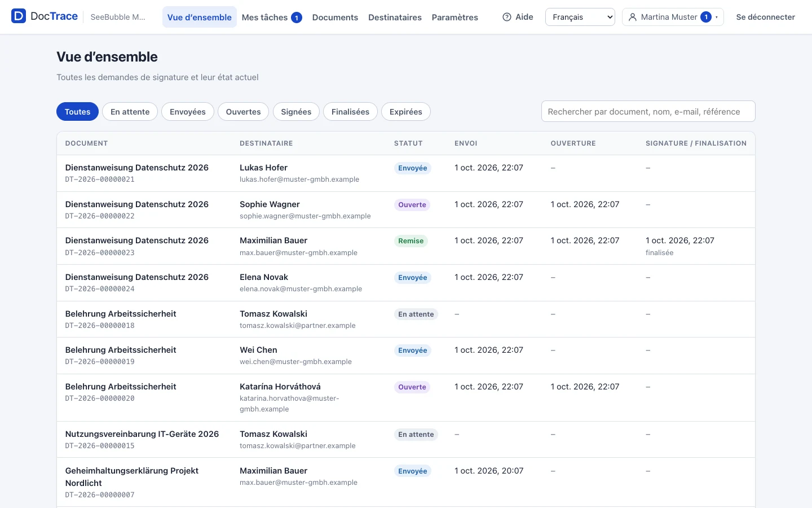This screenshot has width=812, height=508.
Task: Open the Aide help icon
Action: tap(507, 17)
